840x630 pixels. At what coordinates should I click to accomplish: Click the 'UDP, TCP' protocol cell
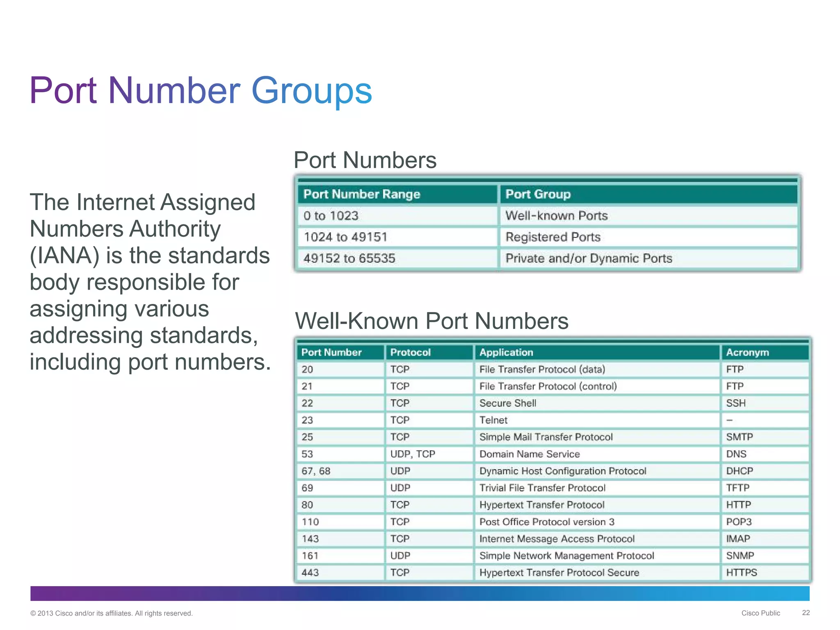tap(429, 454)
